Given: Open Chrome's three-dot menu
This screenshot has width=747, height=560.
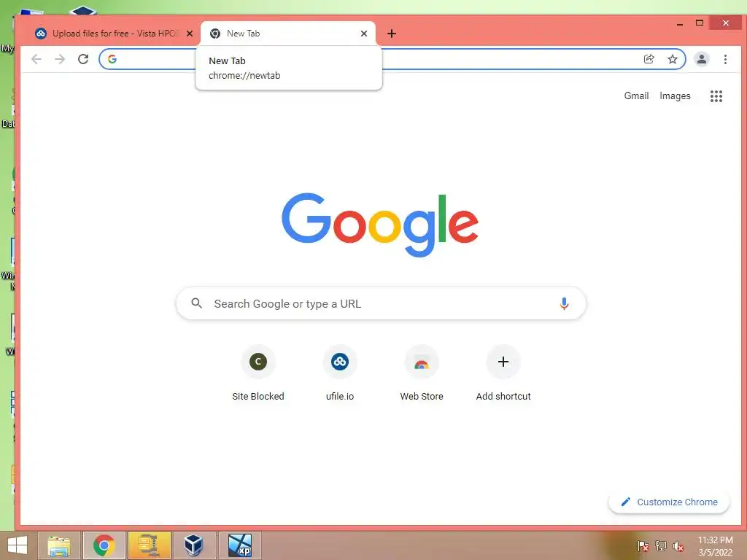Looking at the screenshot, I should click(725, 59).
